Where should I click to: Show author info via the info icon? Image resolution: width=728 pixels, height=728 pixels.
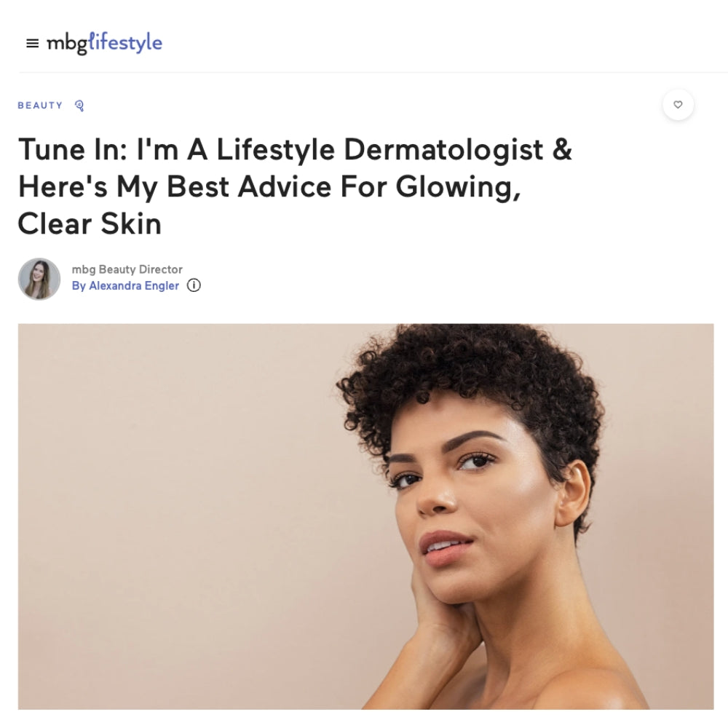coord(194,285)
